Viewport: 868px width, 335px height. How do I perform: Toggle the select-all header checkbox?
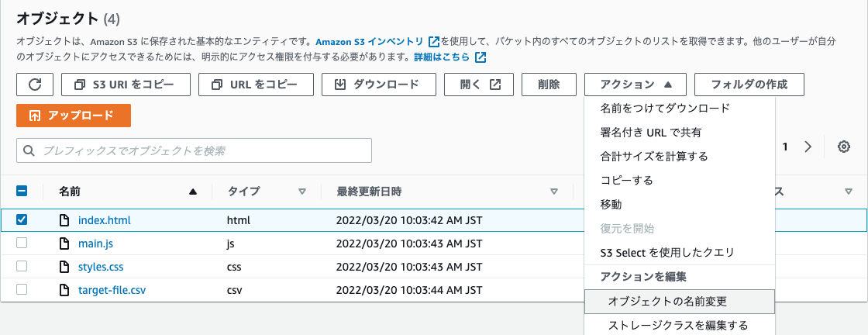pos(22,191)
